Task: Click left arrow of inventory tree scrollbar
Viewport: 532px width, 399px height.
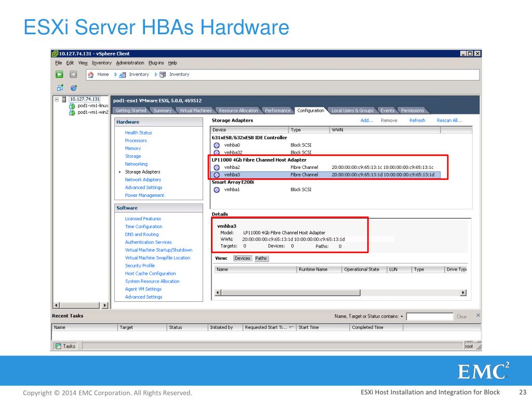Action: point(57,305)
